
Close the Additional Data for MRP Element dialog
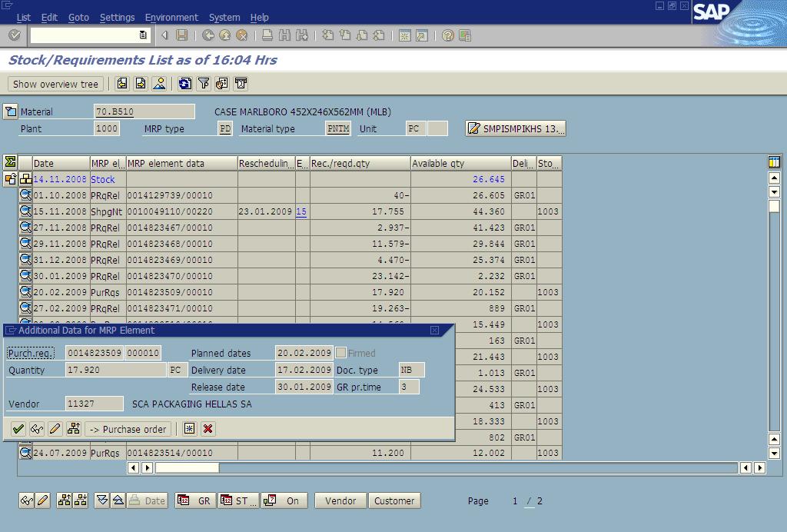pyautogui.click(x=435, y=331)
